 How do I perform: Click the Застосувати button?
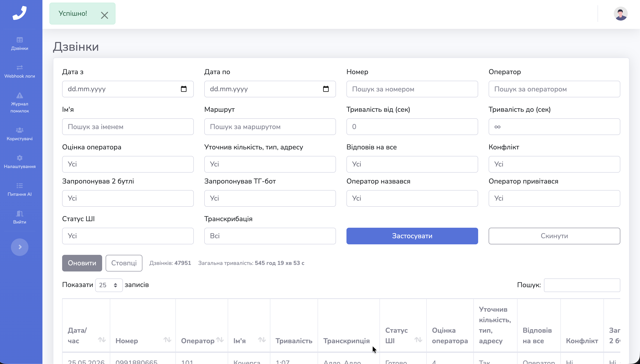[412, 236]
